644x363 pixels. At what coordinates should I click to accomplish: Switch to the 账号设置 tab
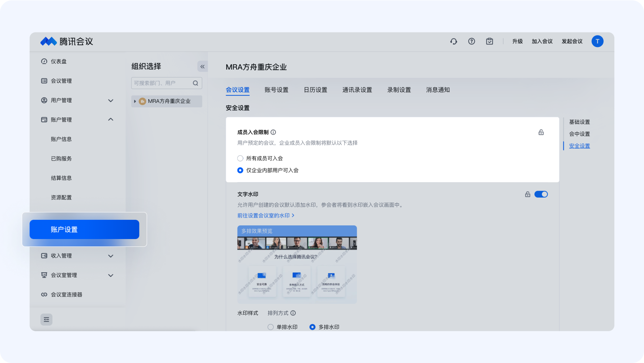276,90
